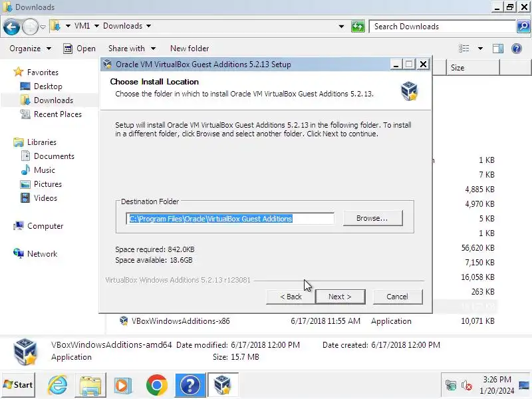Select the VBoxWindowsAdditions-x86 file

(180, 321)
